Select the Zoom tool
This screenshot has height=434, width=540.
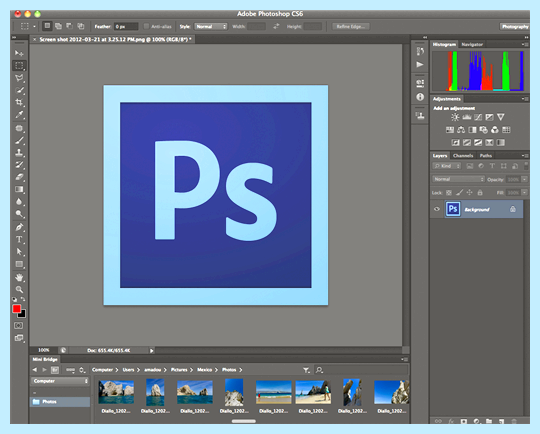19,289
